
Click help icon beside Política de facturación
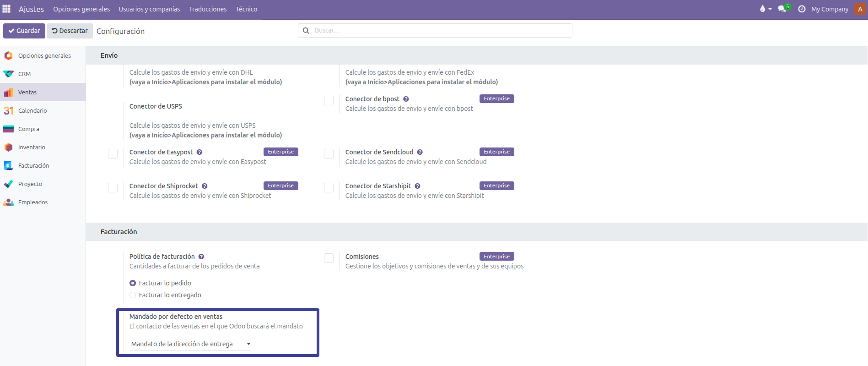(x=201, y=257)
